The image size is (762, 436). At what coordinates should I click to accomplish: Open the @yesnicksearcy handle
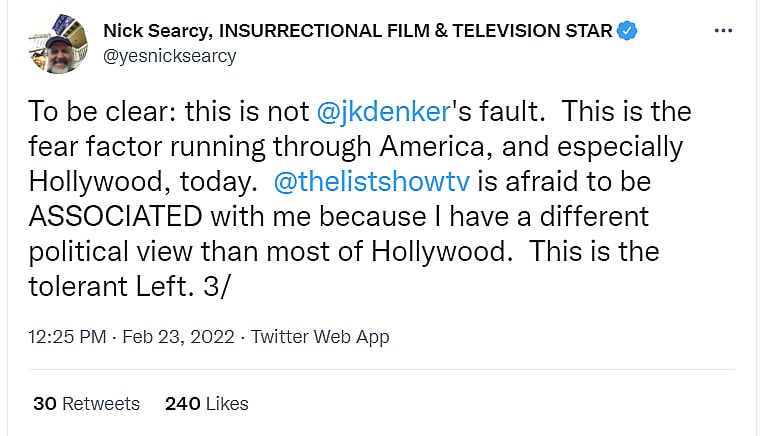tap(170, 56)
